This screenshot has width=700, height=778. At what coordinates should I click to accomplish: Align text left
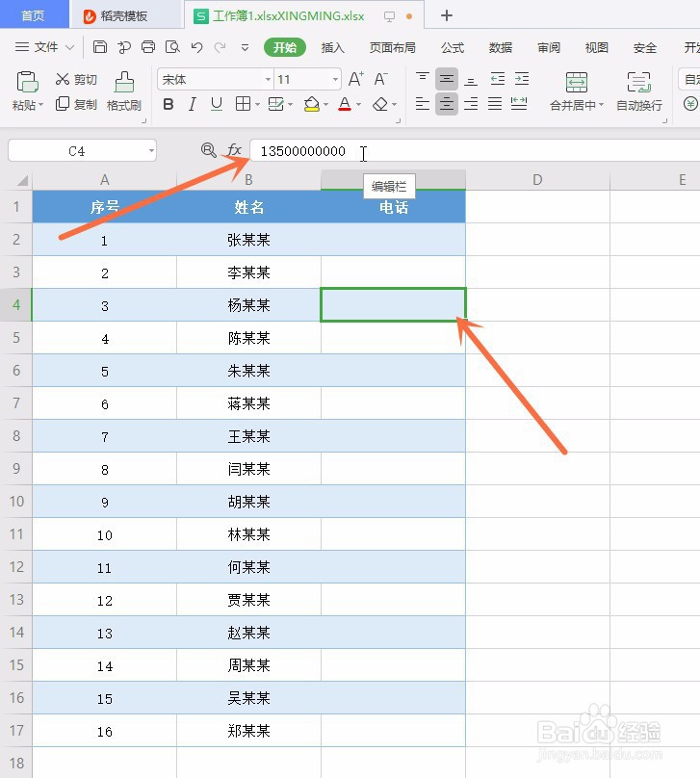[x=422, y=104]
